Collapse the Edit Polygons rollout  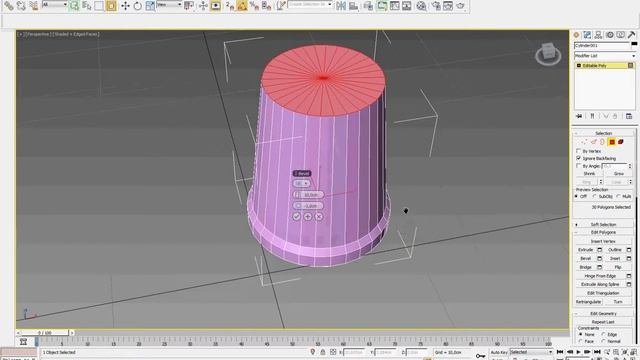pyautogui.click(x=603, y=232)
